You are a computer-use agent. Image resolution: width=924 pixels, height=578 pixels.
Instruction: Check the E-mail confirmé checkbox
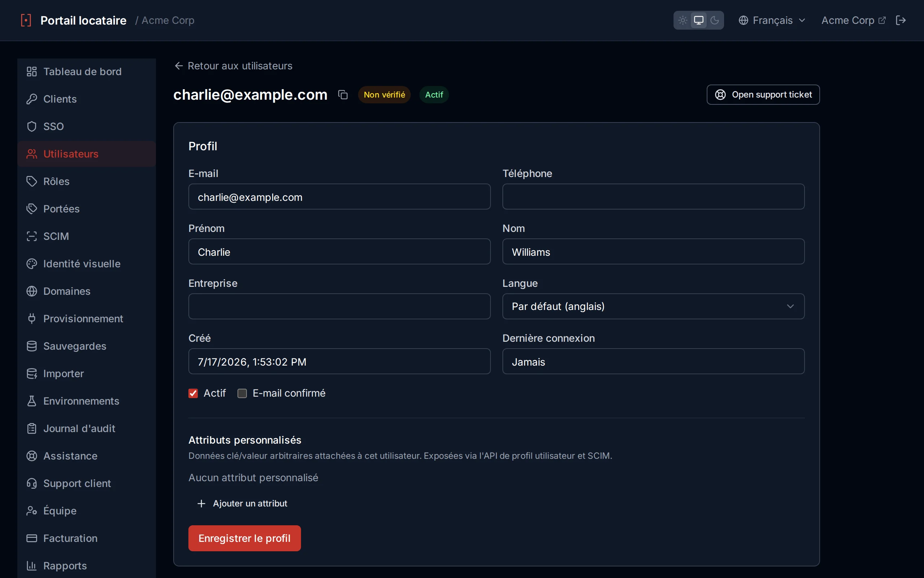(242, 393)
